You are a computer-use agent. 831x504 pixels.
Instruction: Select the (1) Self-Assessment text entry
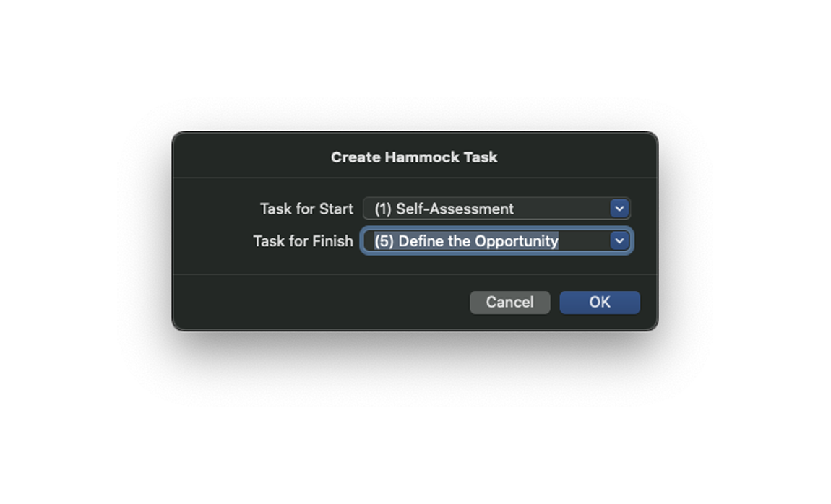[444, 209]
